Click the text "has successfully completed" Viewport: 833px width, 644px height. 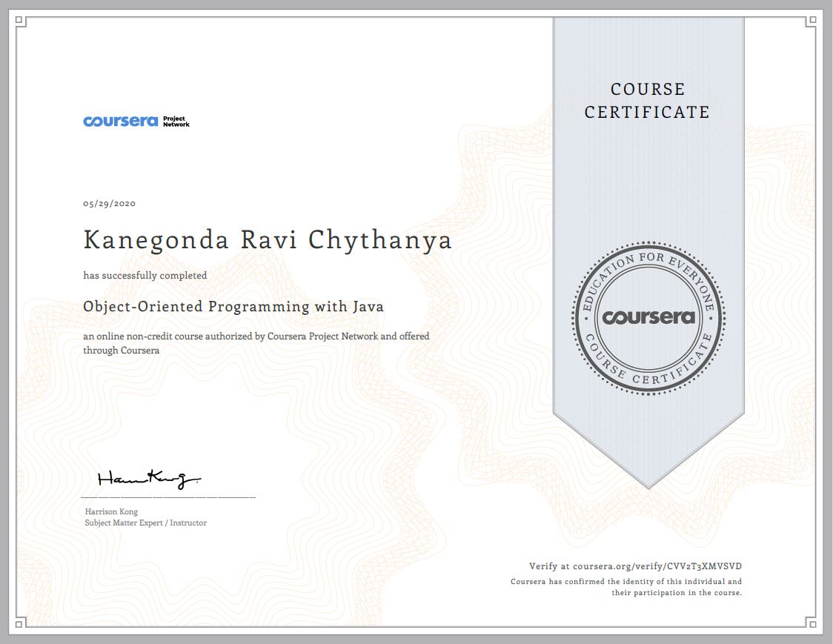pos(145,275)
